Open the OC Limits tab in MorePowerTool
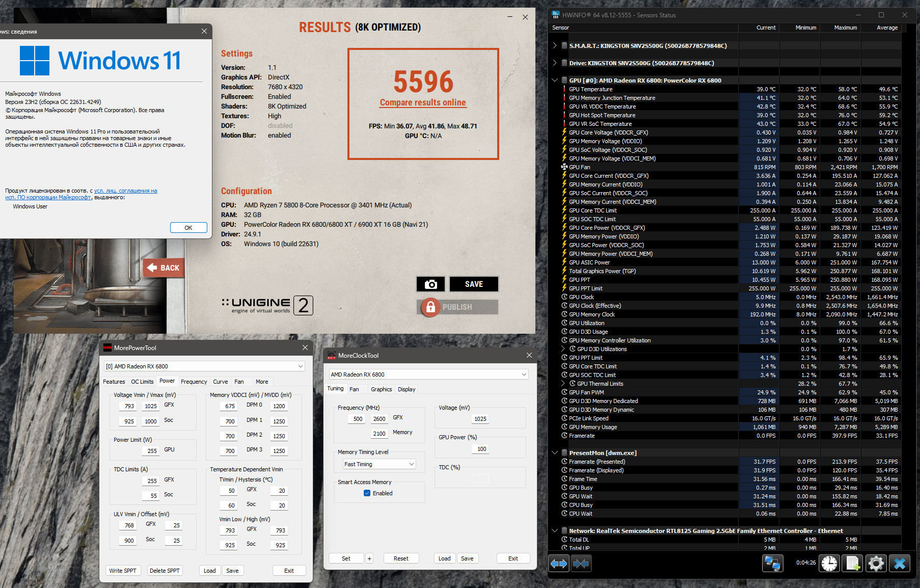Image resolution: width=920 pixels, height=588 pixels. point(142,382)
